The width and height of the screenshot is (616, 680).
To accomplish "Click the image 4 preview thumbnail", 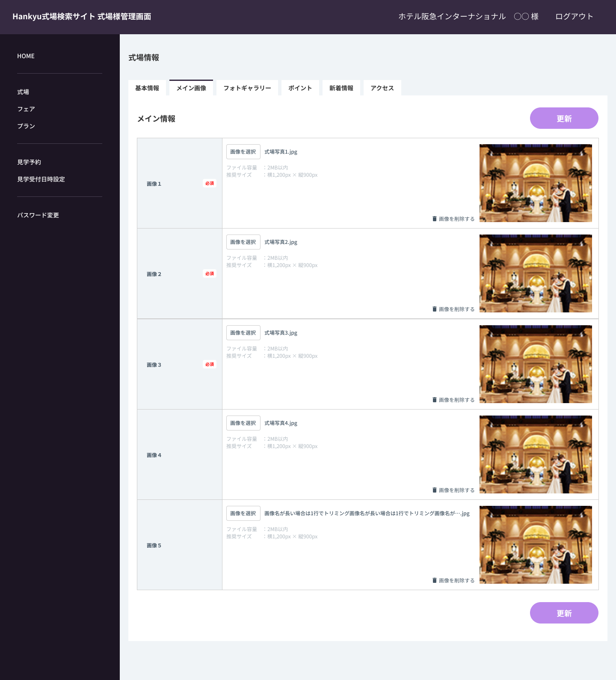I will 536,454.
